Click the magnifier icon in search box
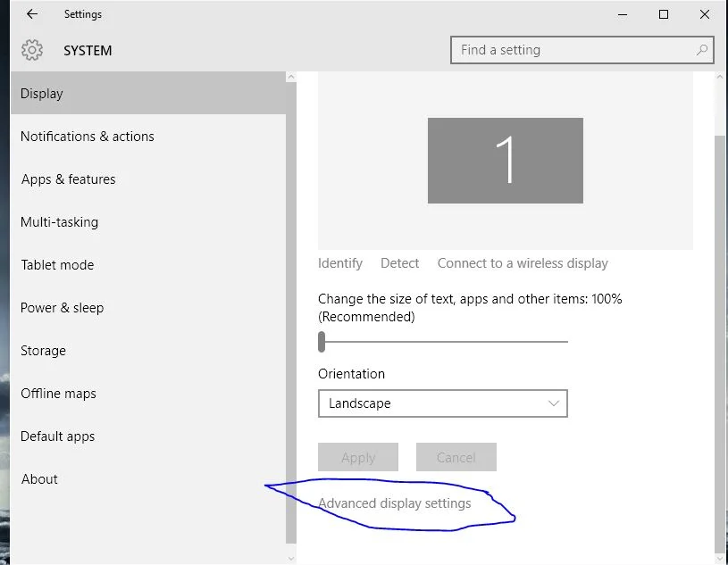 (x=702, y=50)
